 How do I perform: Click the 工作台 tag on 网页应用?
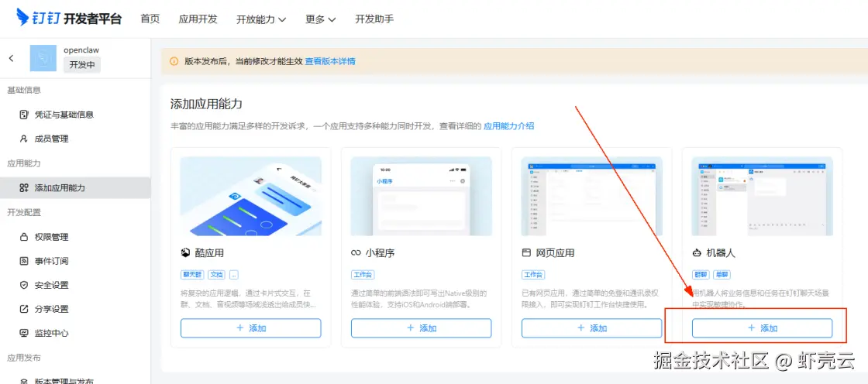pos(532,275)
